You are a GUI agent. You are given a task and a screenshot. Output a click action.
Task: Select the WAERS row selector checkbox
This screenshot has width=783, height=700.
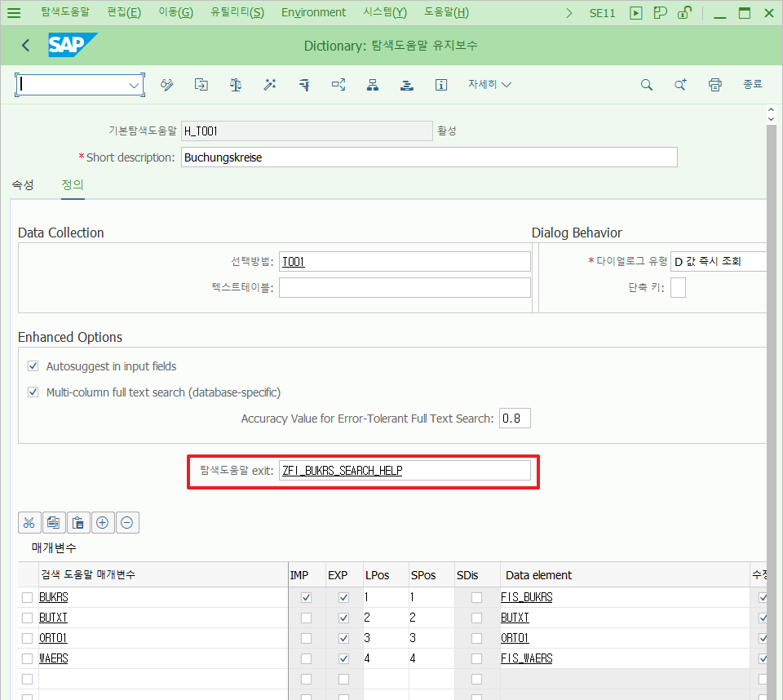coord(28,658)
